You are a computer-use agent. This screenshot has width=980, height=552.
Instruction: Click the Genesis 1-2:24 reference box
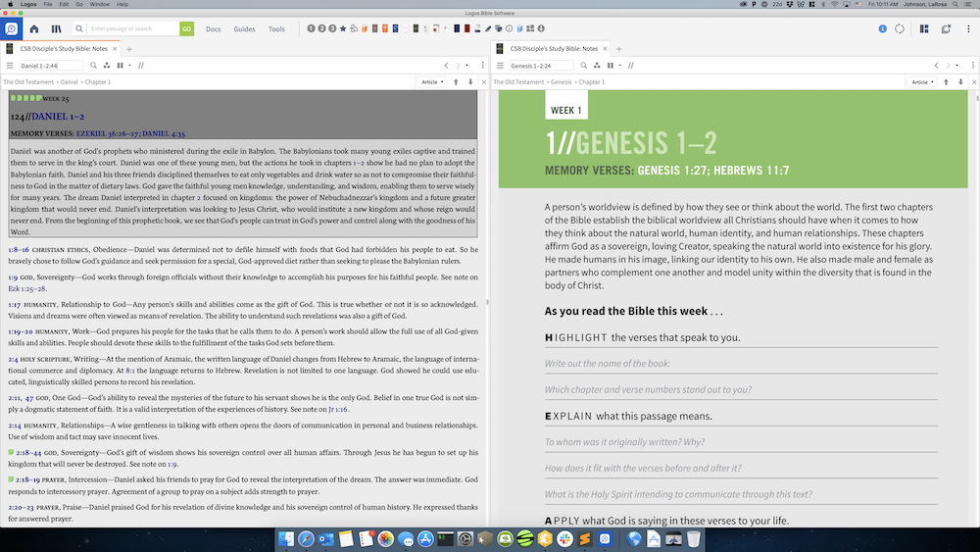pos(541,66)
